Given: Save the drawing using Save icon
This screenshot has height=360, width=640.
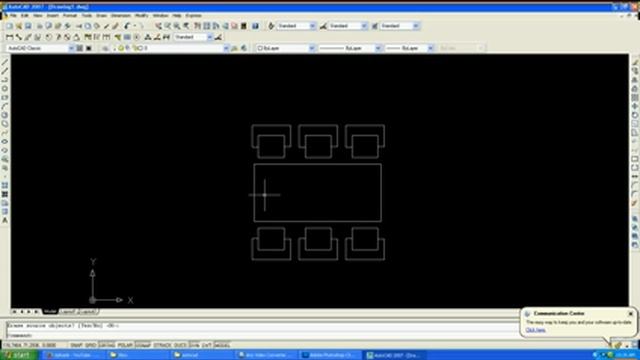Looking at the screenshot, I should (x=28, y=26).
